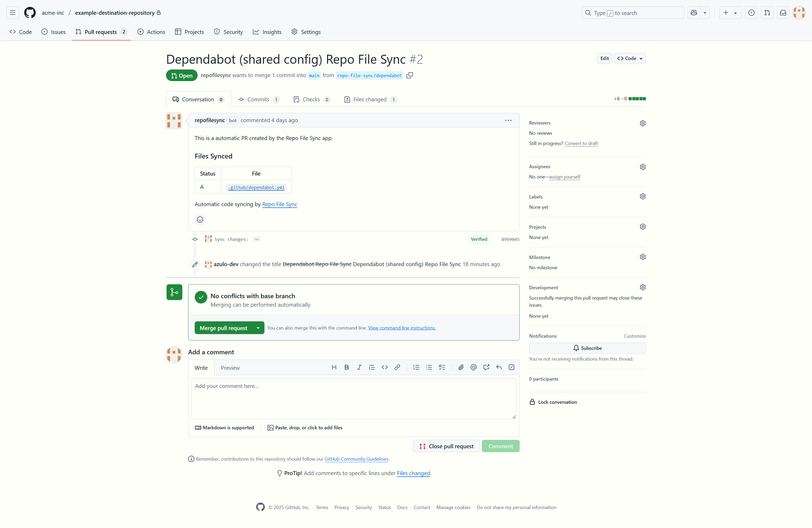
Task: Click Merge pull request button
Action: tap(223, 328)
